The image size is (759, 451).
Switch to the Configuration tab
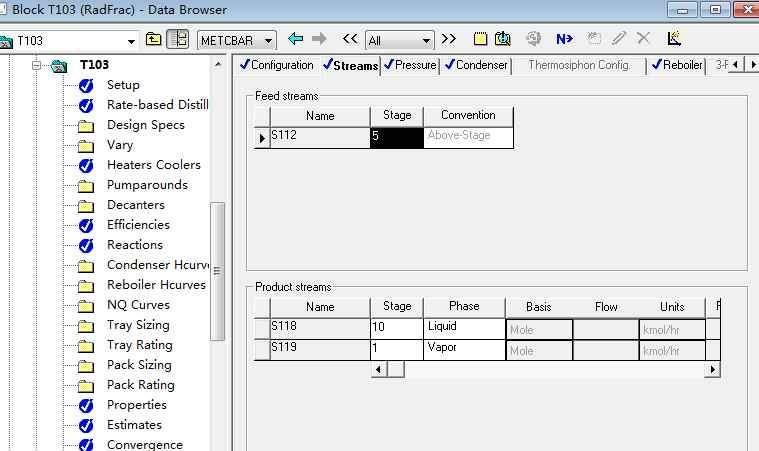click(277, 65)
